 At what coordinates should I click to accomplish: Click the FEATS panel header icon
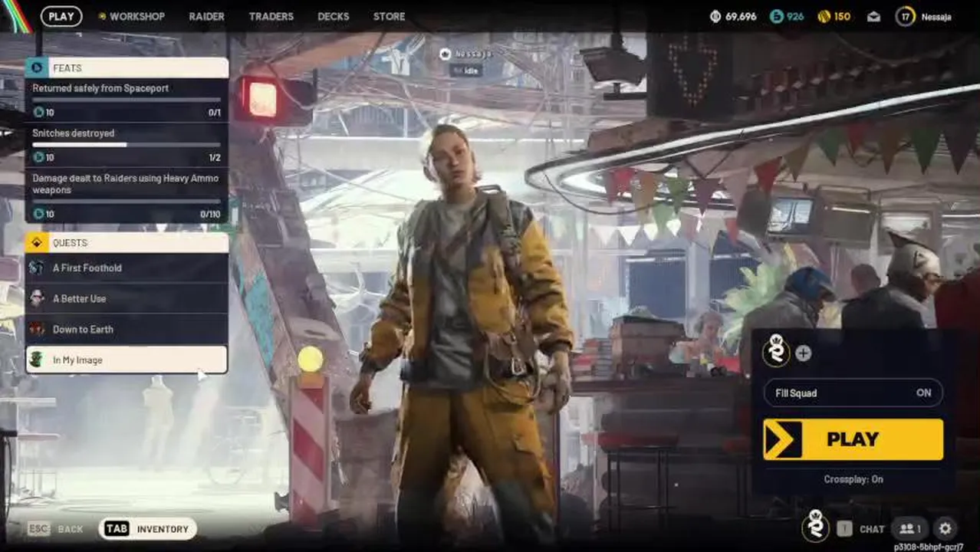click(x=37, y=67)
